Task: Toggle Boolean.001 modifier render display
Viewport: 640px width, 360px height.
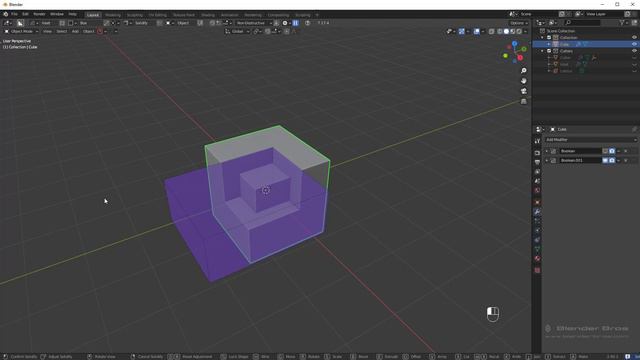Action: (612, 160)
